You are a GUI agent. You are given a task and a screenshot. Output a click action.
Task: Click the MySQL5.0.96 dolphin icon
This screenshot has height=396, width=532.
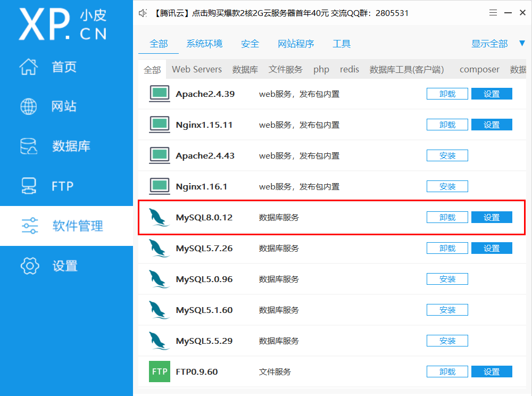pos(159,279)
